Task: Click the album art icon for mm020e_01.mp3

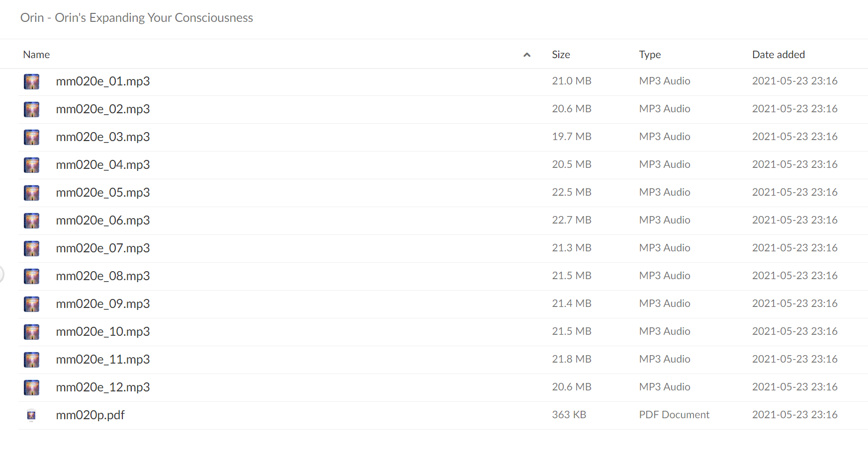Action: point(31,81)
